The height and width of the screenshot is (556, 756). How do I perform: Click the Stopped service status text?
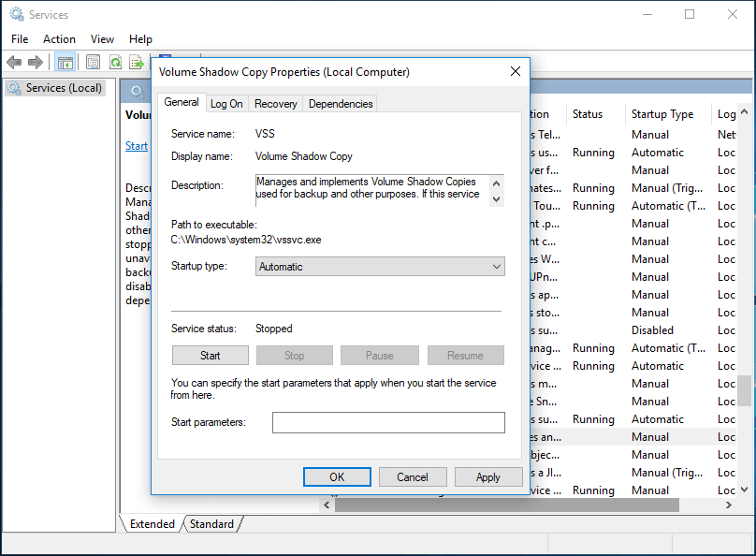[274, 329]
